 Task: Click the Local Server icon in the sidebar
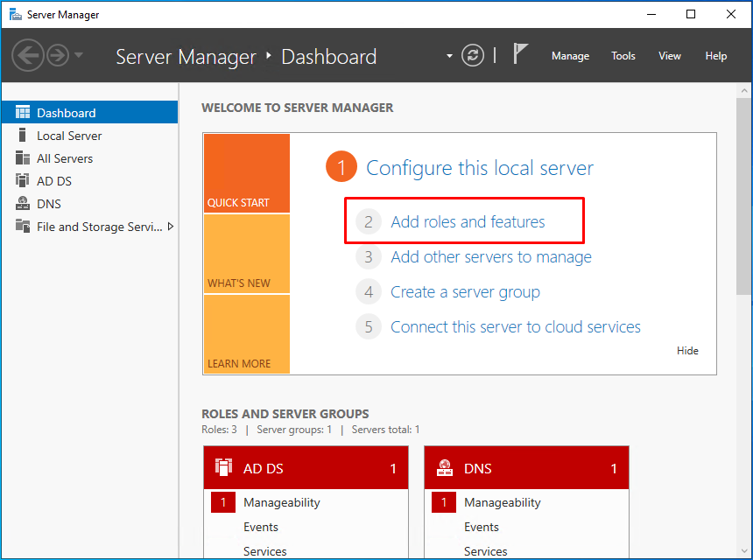(x=22, y=135)
